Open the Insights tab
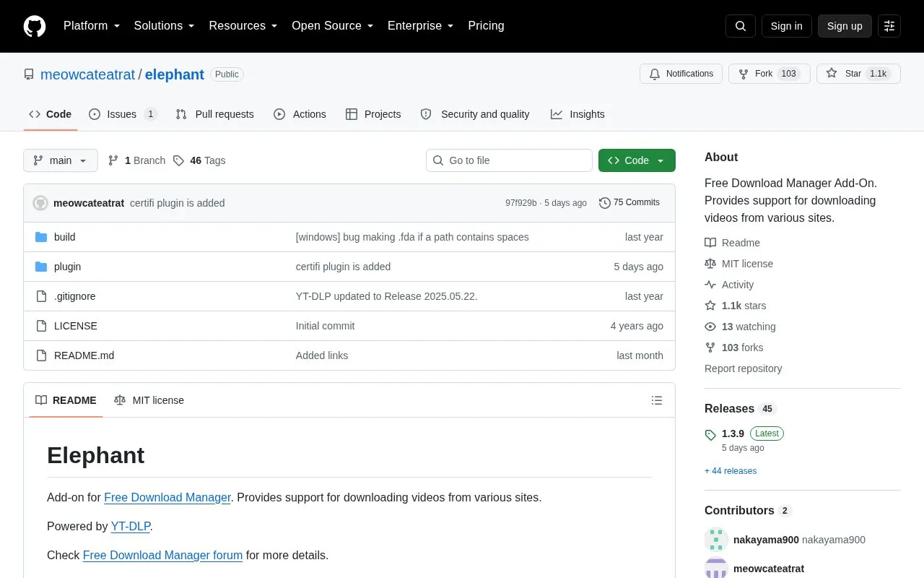924x578 pixels. [577, 114]
